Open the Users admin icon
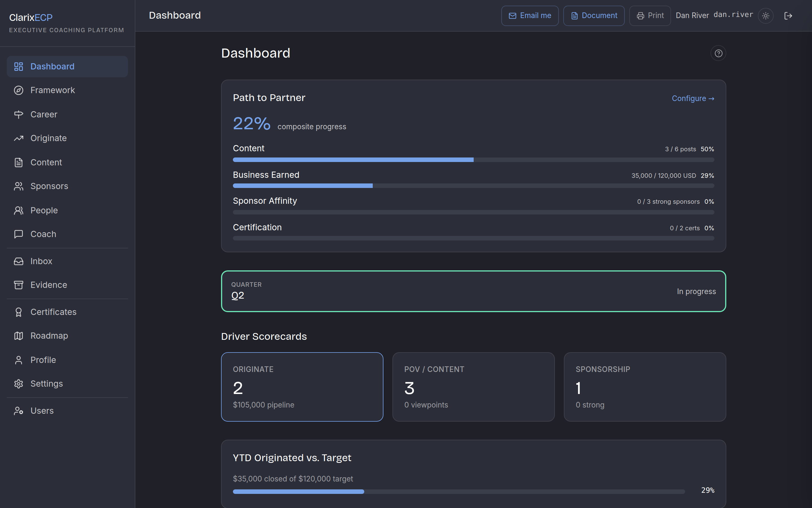The height and width of the screenshot is (508, 812). pos(18,411)
